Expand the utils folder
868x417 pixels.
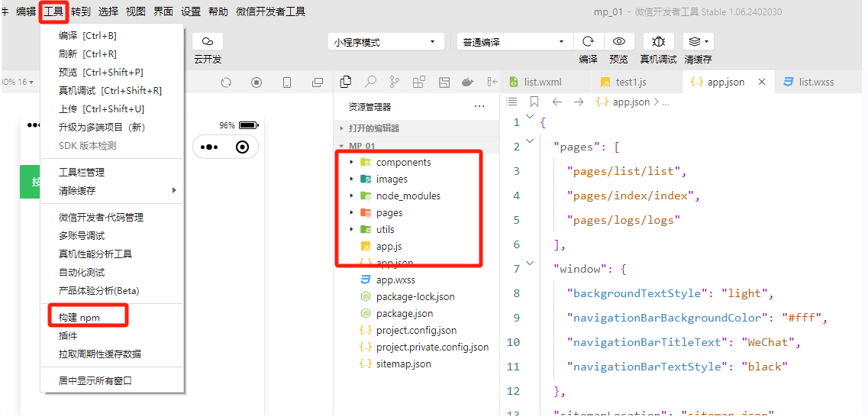pyautogui.click(x=416, y=229)
